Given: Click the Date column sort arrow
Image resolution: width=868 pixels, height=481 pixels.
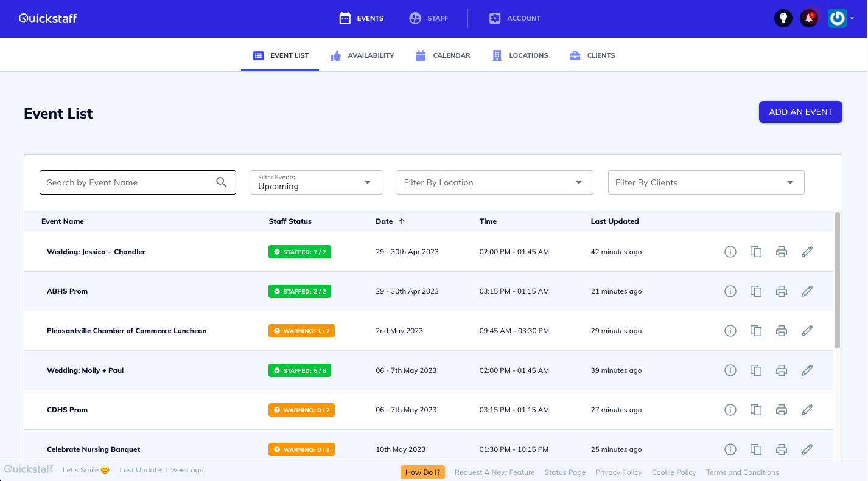Looking at the screenshot, I should pos(403,221).
